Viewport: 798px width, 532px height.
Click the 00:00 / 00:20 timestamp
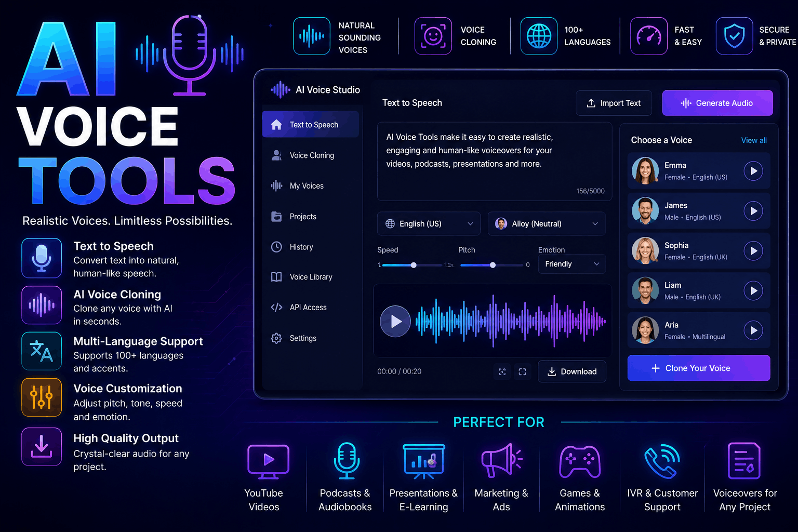click(x=399, y=371)
